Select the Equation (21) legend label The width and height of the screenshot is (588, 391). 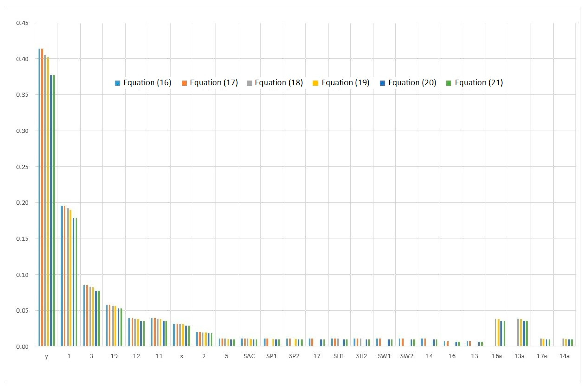(x=479, y=82)
